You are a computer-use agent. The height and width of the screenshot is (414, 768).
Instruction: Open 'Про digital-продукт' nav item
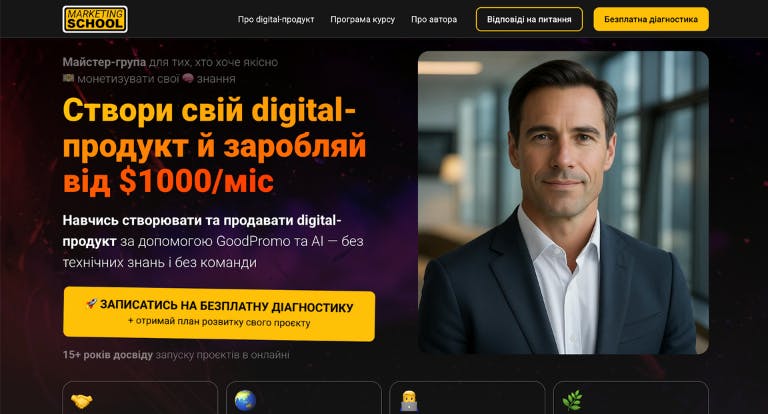[x=276, y=20]
